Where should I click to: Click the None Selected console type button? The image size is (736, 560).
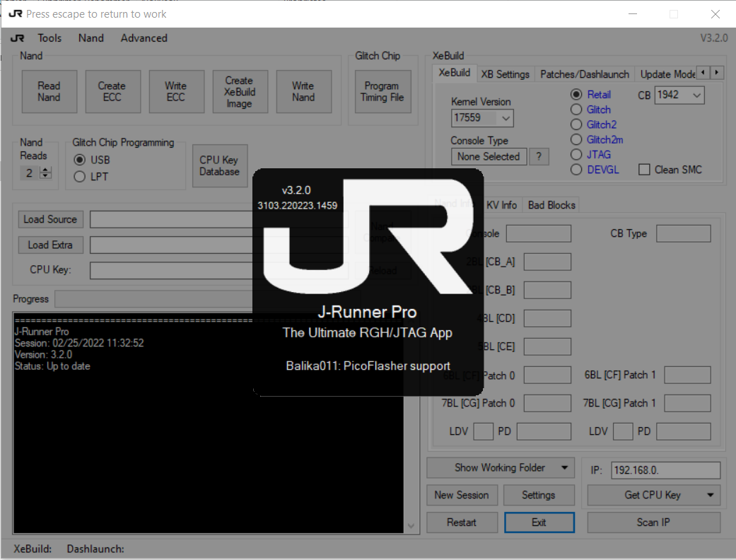(489, 157)
